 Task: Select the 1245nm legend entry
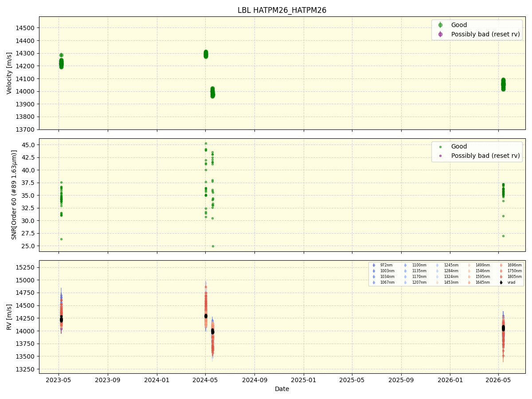click(447, 265)
